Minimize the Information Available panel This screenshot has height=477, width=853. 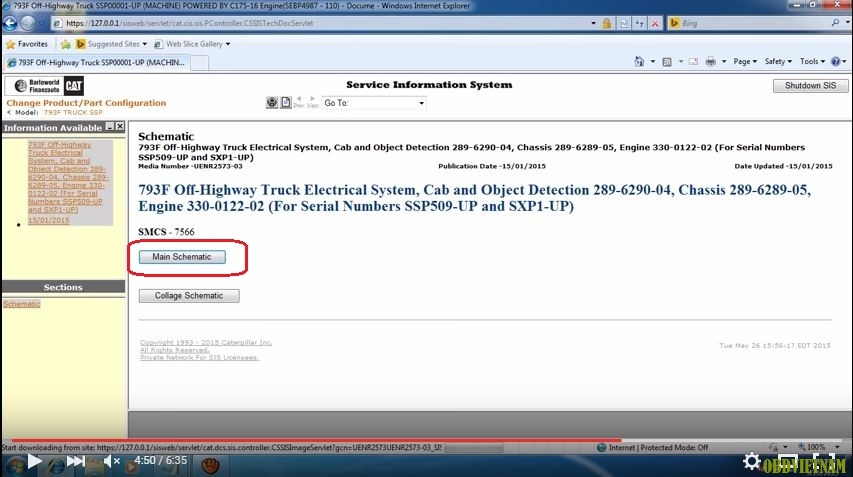110,127
